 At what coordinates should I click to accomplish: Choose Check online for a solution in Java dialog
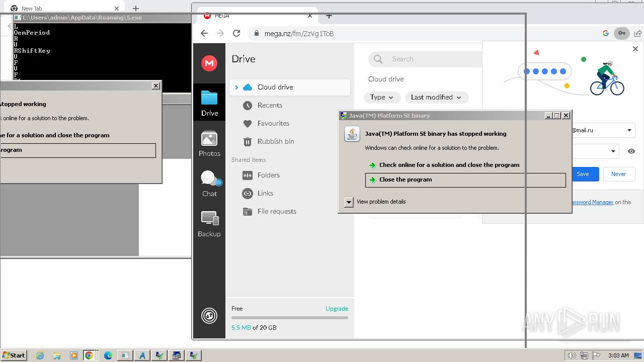point(449,165)
